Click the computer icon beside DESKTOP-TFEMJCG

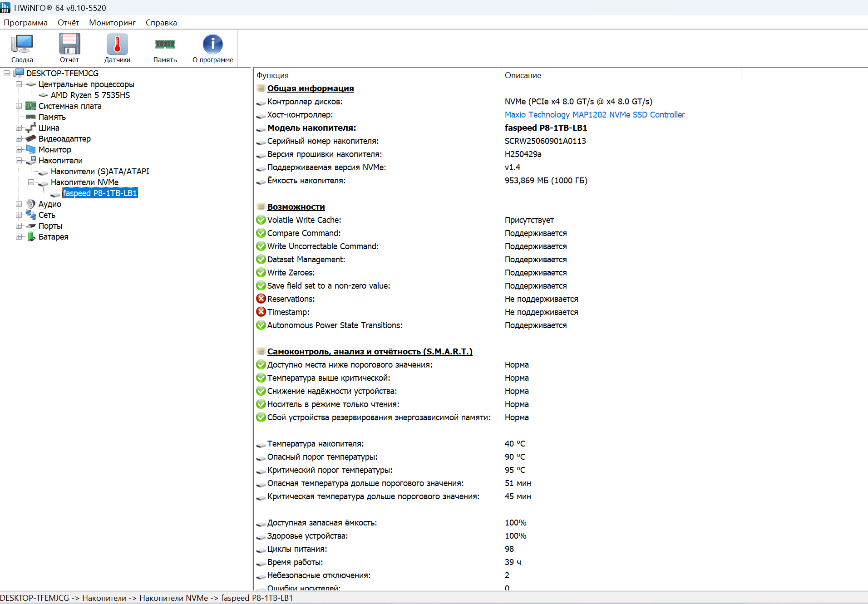(x=19, y=73)
